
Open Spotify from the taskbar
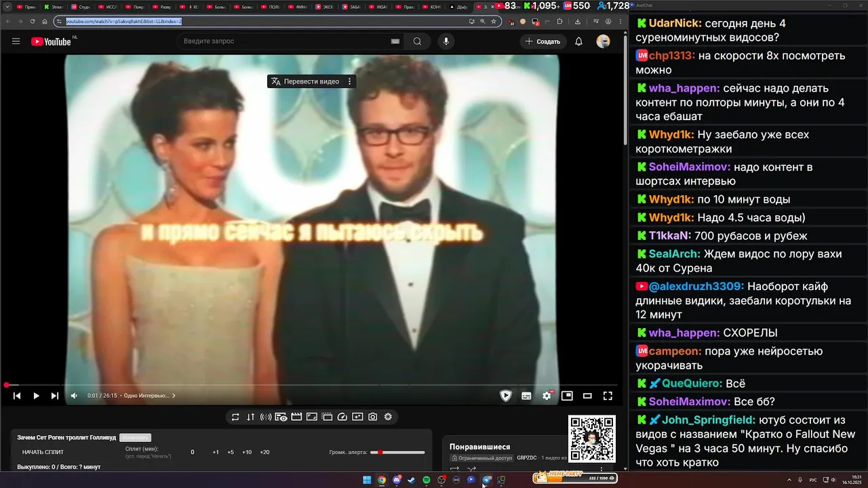point(427,480)
